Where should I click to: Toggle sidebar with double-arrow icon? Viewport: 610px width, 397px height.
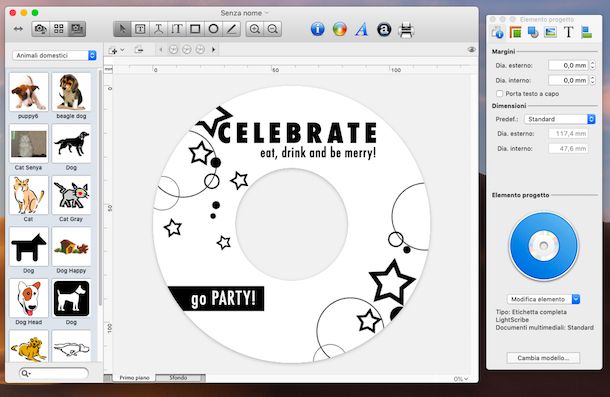point(18,29)
